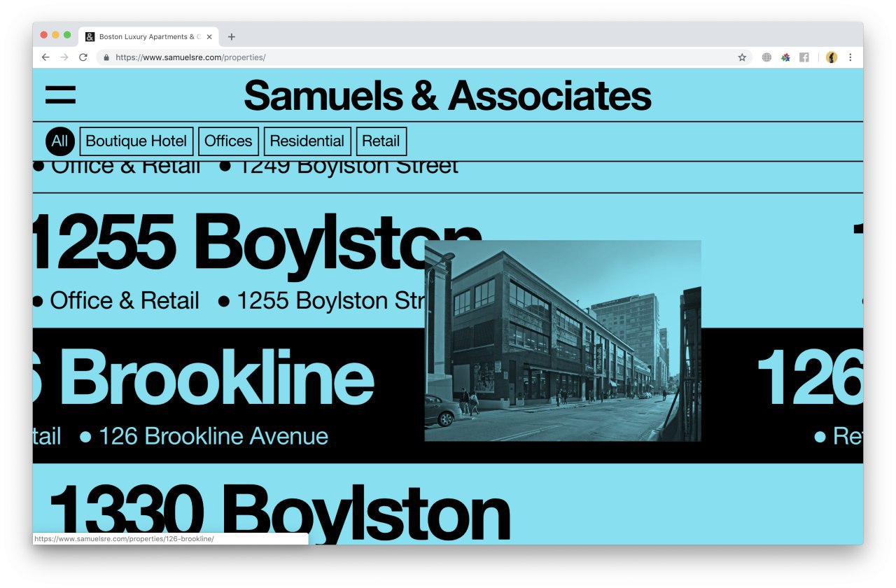Go back with the browser back arrow
The image size is (896, 588).
click(45, 57)
